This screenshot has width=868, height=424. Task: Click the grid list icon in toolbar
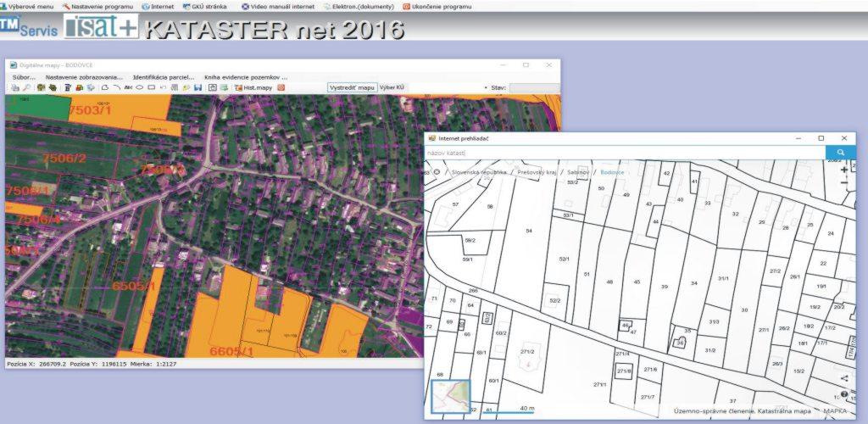(175, 87)
